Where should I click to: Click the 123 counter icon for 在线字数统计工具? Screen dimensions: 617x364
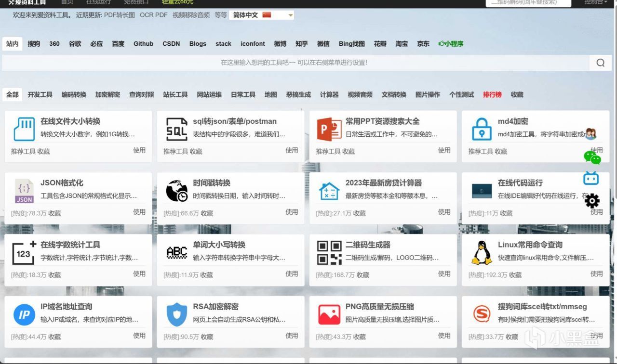pos(24,252)
